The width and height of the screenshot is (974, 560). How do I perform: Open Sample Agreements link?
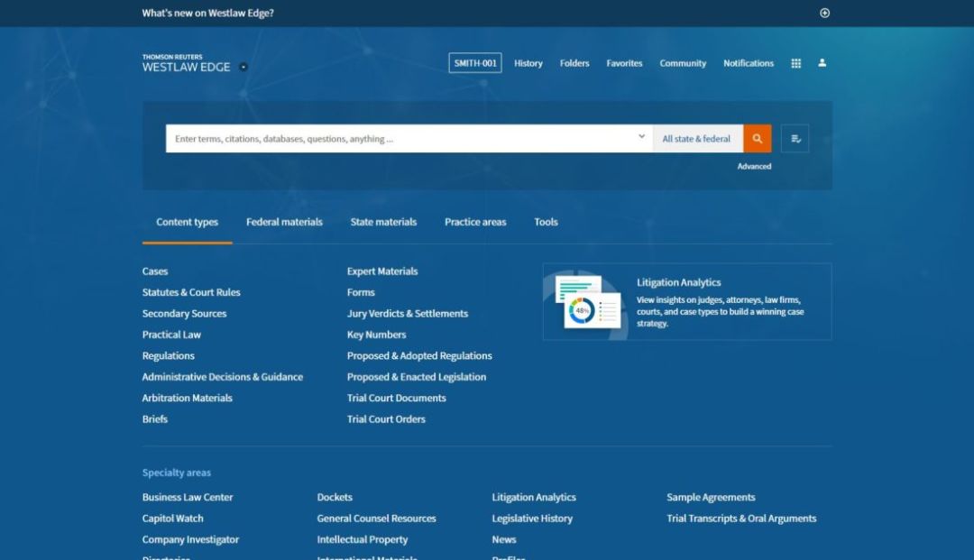click(x=712, y=497)
